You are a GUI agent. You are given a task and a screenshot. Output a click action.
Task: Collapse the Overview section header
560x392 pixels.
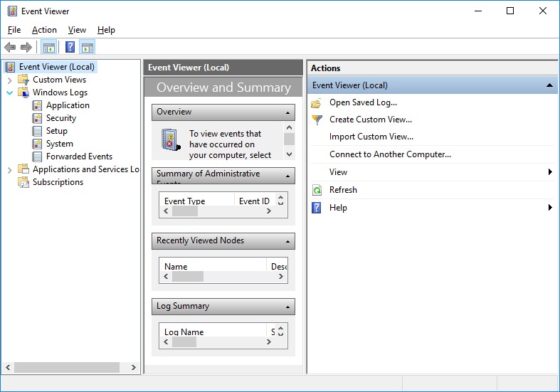tap(287, 112)
